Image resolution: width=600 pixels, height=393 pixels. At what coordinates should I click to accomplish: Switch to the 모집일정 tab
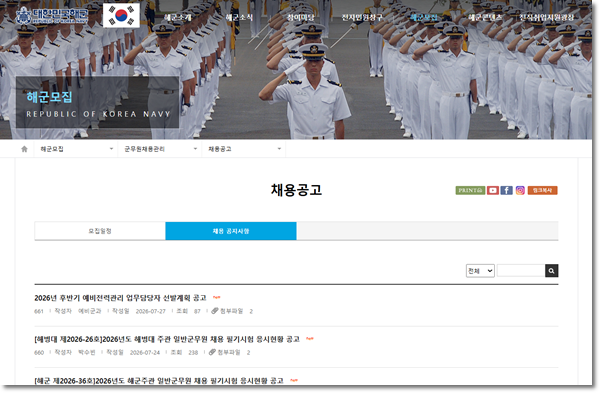pos(100,231)
